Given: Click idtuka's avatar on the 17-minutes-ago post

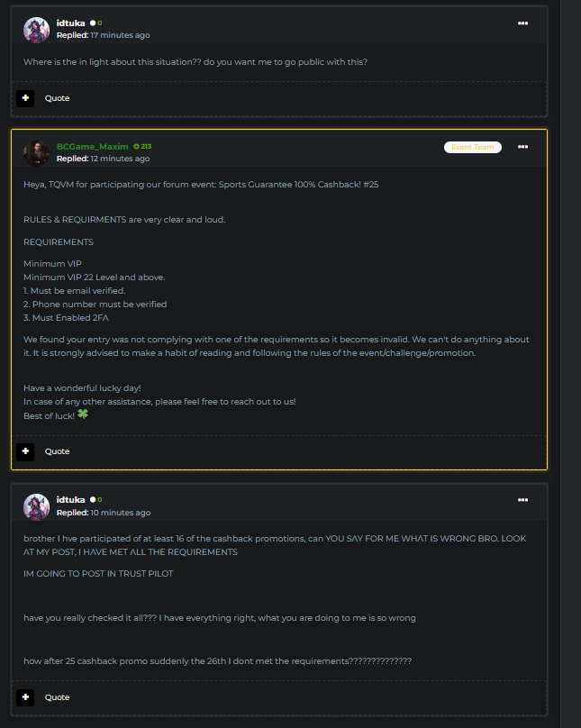Looking at the screenshot, I should (x=37, y=29).
